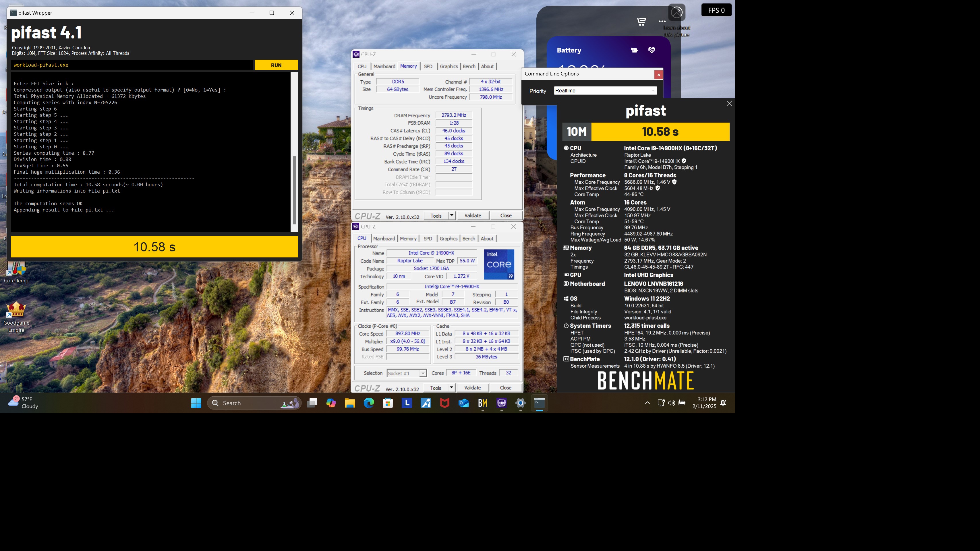This screenshot has height=551, width=980.
Task: Switch to BenchMate (BM) in the taskbar
Action: (x=482, y=403)
